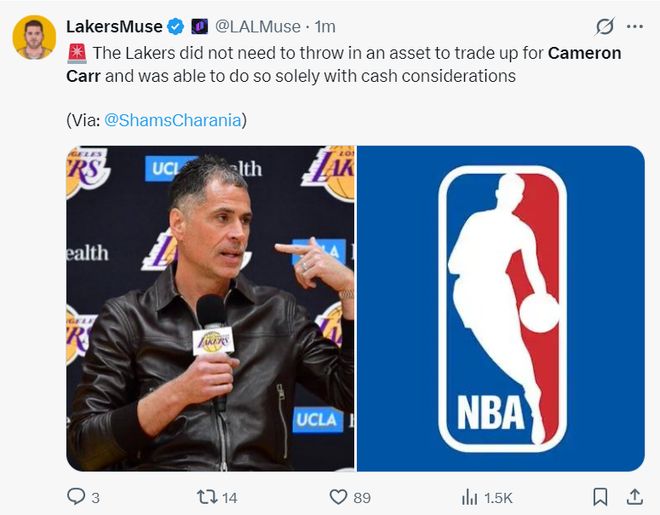This screenshot has width=660, height=515.
Task: Bookmark this post
Action: [x=600, y=497]
